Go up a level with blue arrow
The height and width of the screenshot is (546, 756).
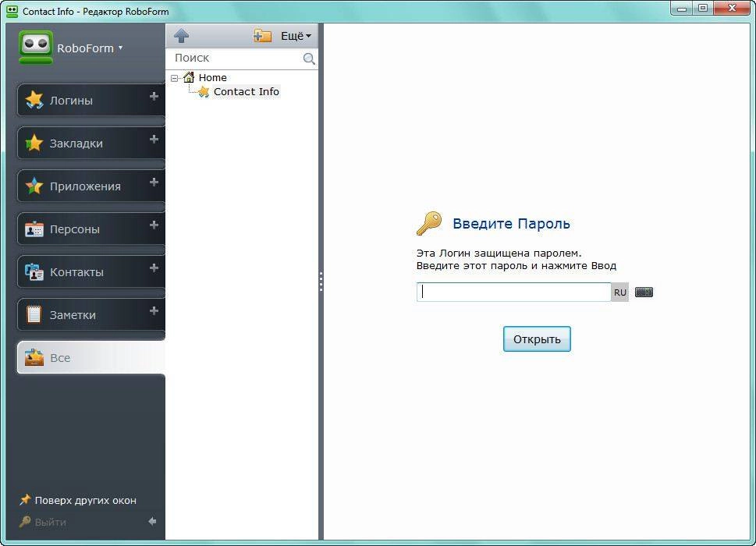181,36
